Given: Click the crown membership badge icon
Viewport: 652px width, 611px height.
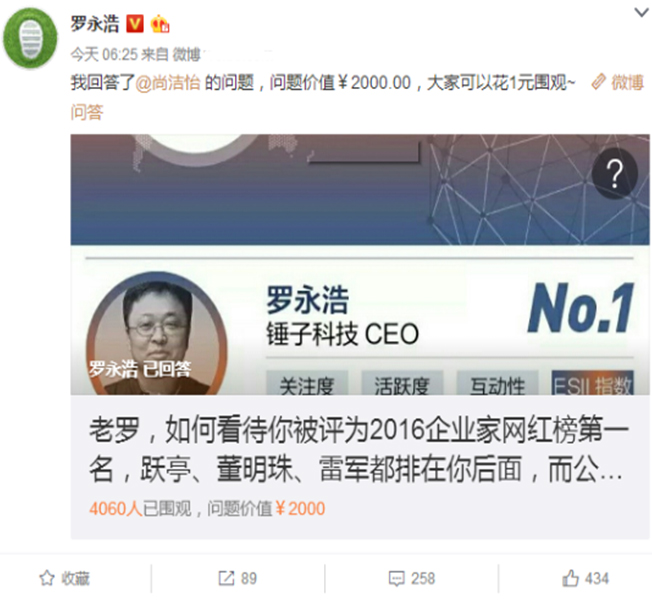Looking at the screenshot, I should pos(160,24).
